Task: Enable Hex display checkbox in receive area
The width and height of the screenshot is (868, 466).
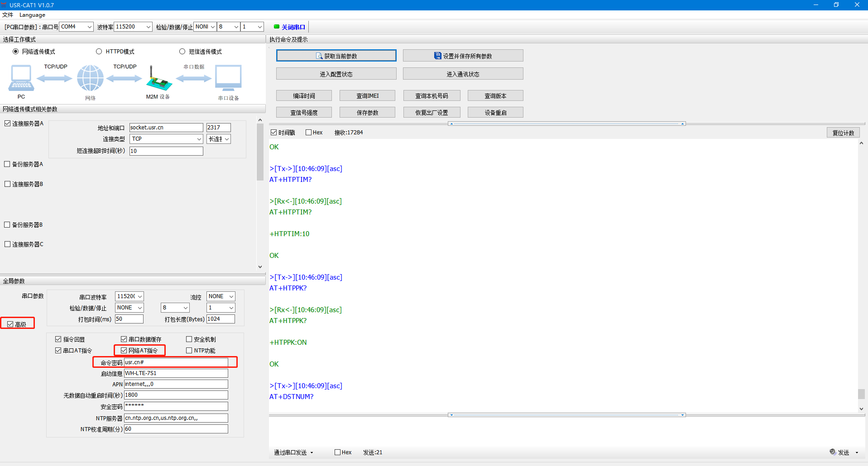Action: (x=308, y=132)
